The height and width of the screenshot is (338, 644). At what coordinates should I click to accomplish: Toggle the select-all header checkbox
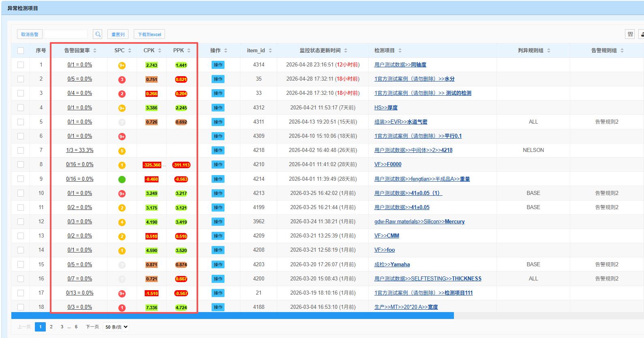(21, 51)
